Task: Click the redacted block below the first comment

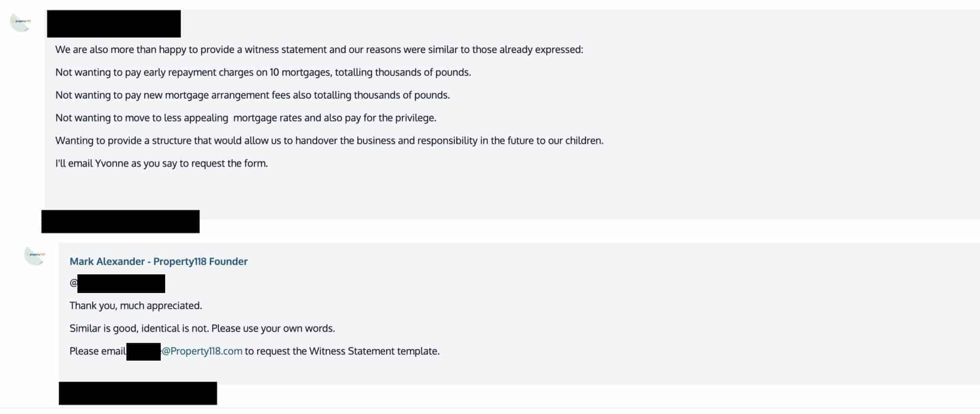Action: tap(120, 221)
